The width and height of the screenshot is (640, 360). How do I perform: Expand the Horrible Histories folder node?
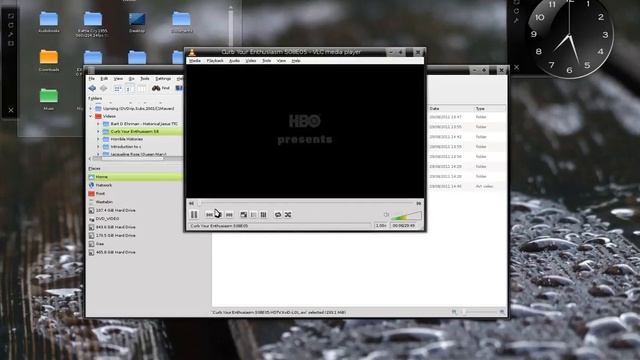[x=98, y=139]
